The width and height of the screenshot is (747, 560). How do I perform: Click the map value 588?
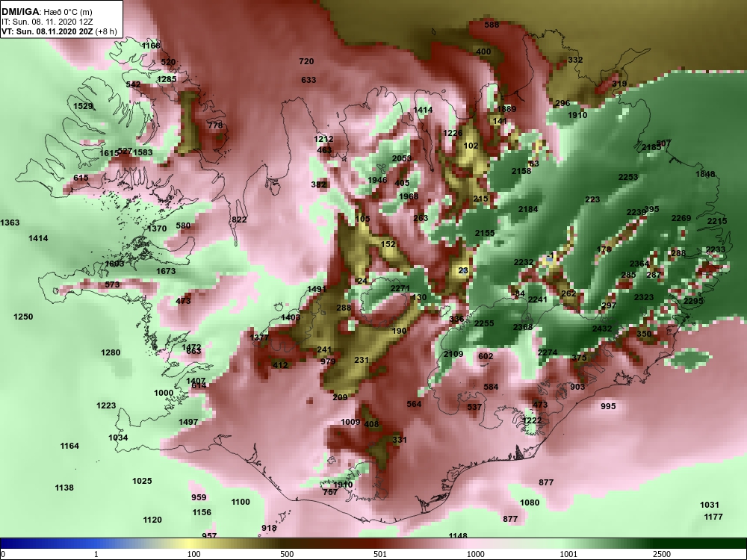(x=492, y=25)
